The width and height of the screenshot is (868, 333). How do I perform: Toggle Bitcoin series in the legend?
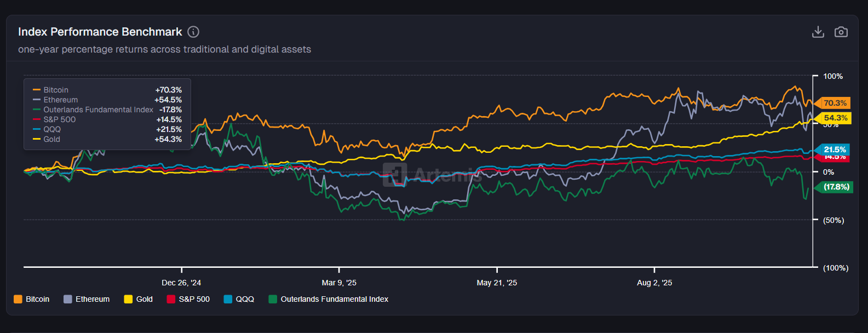tap(37, 299)
